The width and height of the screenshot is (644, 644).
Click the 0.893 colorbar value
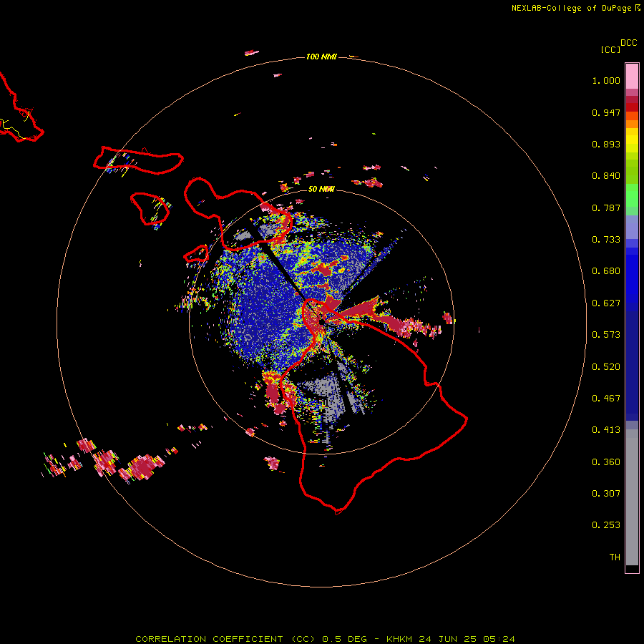tap(606, 144)
